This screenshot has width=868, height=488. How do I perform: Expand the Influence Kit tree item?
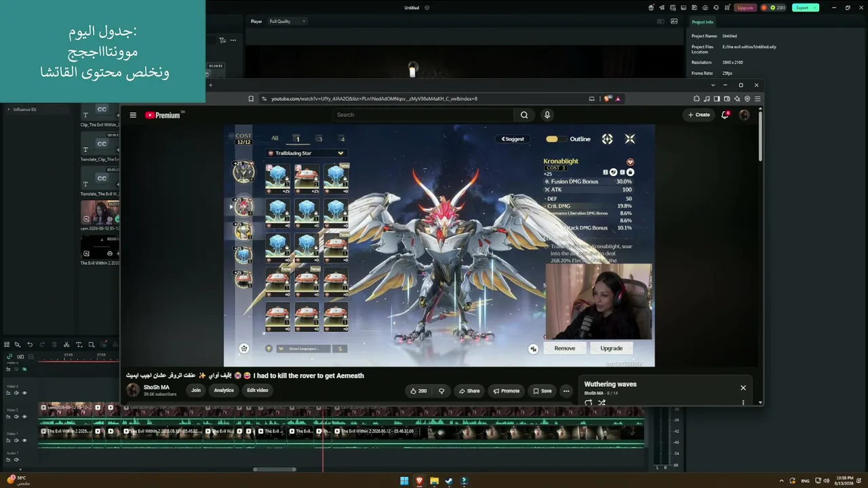(8, 109)
